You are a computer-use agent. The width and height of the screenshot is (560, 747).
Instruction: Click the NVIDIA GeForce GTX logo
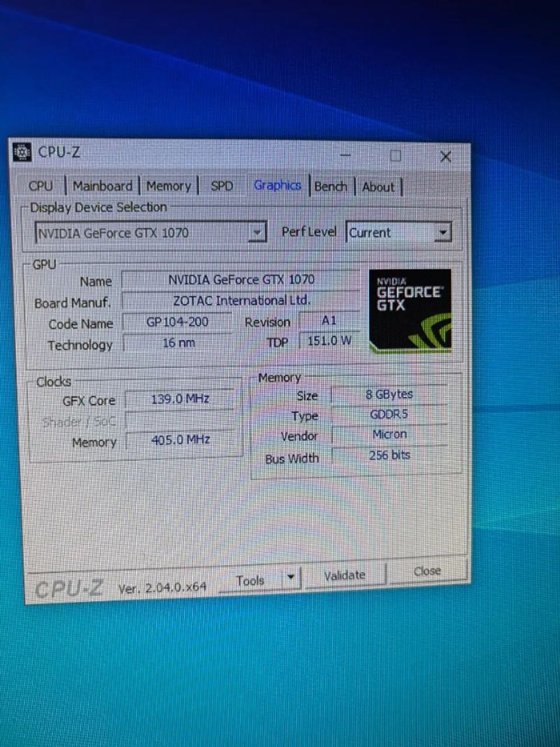(x=411, y=311)
